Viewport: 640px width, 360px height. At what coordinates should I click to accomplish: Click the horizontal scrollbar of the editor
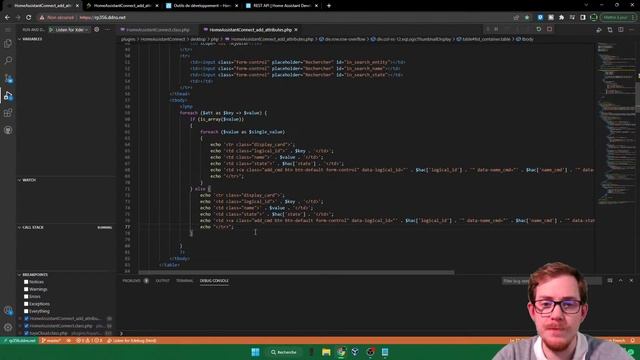(x=296, y=272)
